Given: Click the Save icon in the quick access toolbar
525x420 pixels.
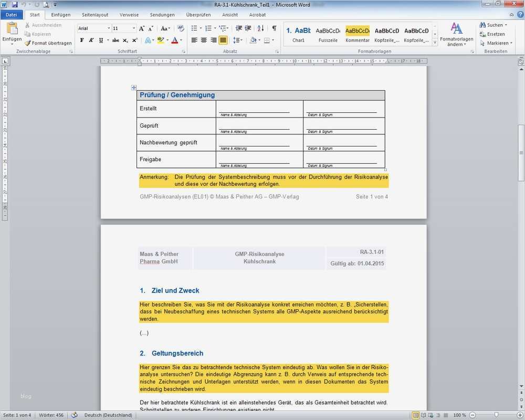Looking at the screenshot, I should coord(15,5).
